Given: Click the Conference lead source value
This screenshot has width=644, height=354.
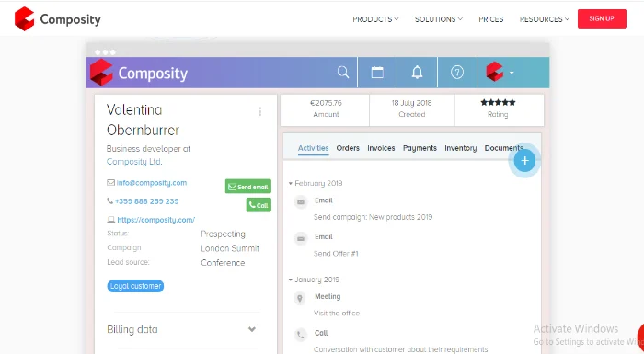Looking at the screenshot, I should point(223,263).
